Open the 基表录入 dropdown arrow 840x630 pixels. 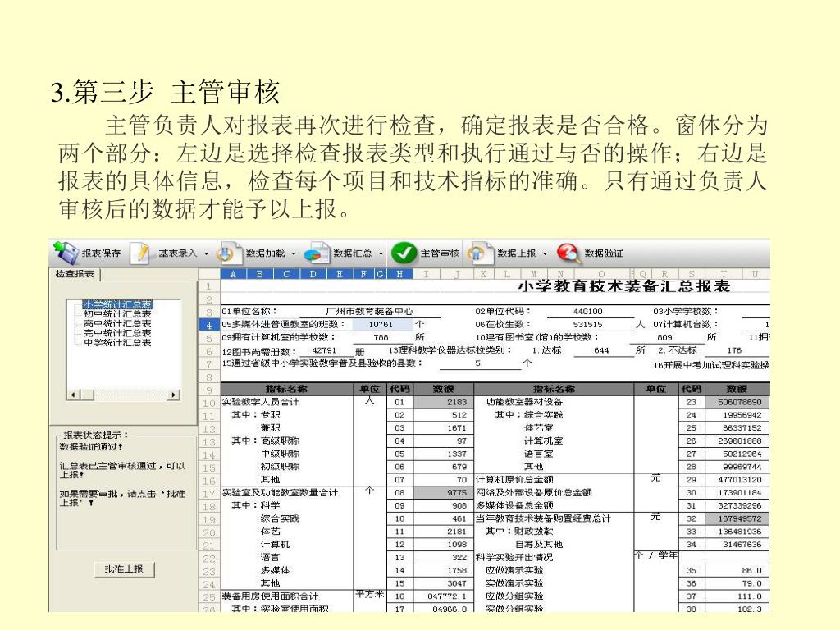coord(206,254)
